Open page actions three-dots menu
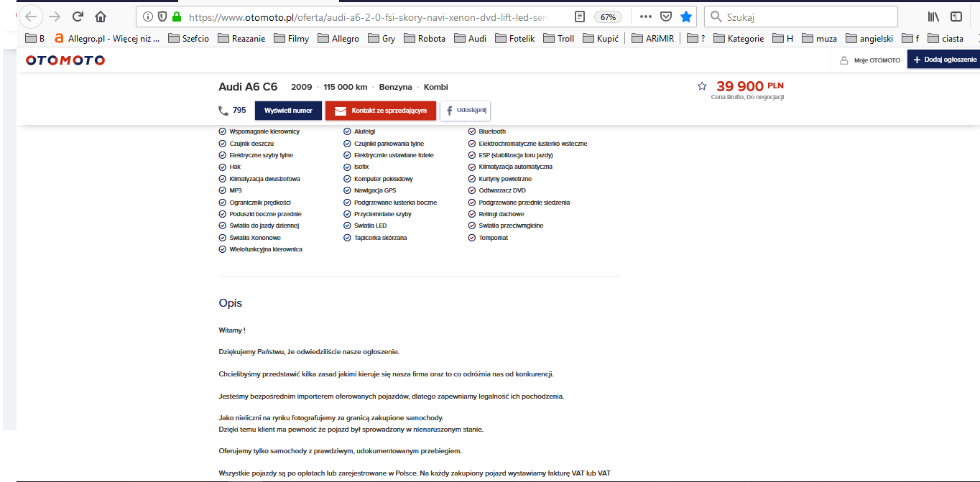Viewport: 980px width, 482px height. point(646,17)
